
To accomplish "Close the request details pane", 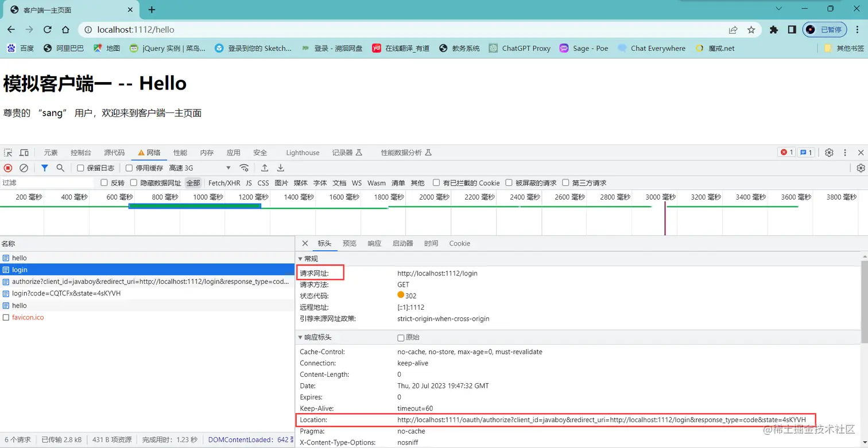I will [305, 243].
